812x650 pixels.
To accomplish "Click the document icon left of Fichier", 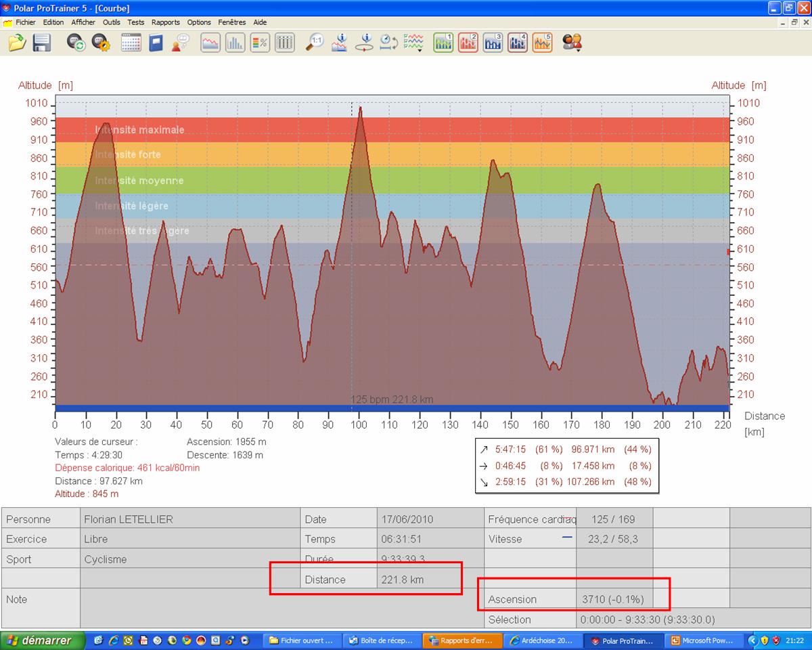I will click(7, 22).
